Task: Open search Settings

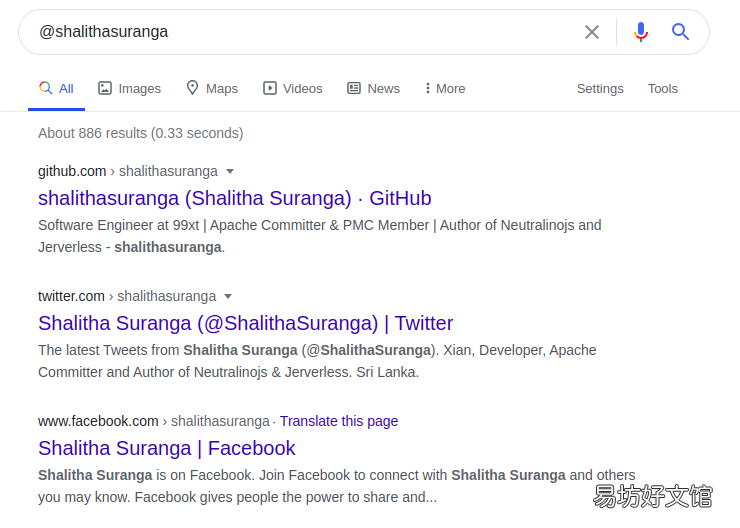Action: coord(600,89)
